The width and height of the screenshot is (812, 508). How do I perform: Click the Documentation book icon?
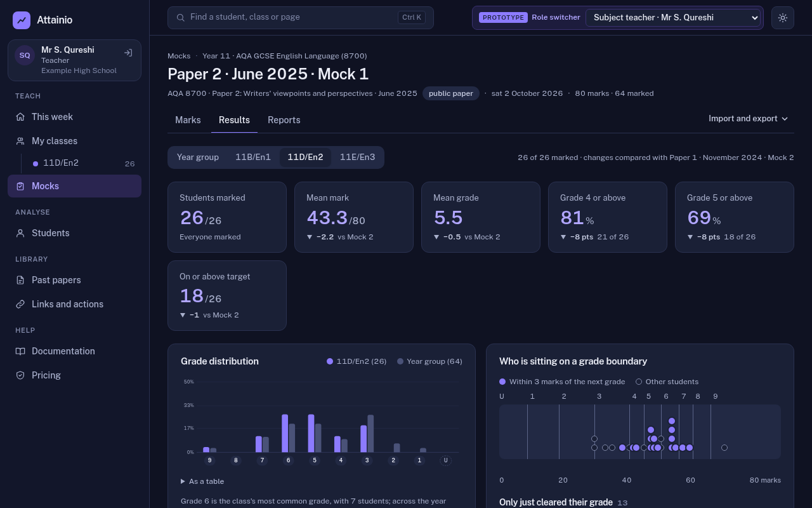coord(20,351)
